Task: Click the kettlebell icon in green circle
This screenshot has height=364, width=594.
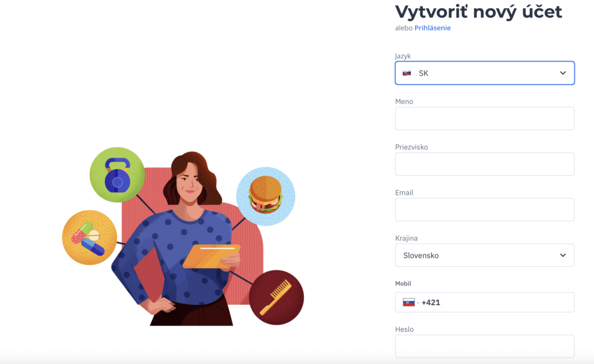Action: tap(117, 175)
